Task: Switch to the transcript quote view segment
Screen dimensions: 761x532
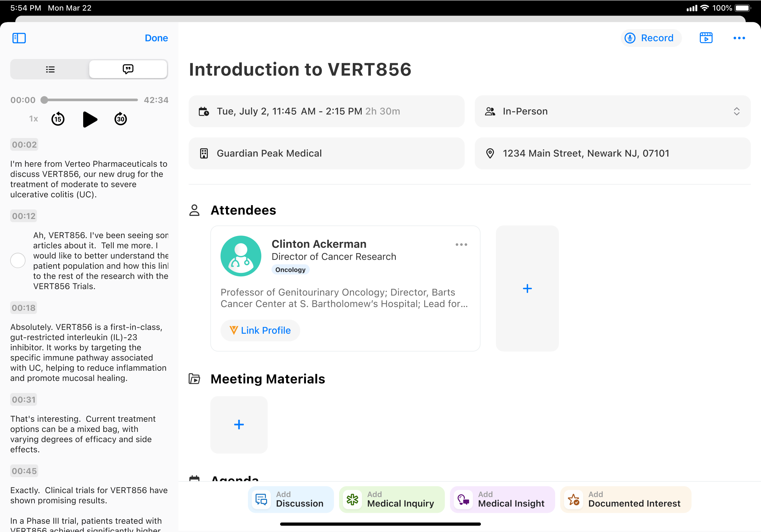Action: pyautogui.click(x=128, y=69)
